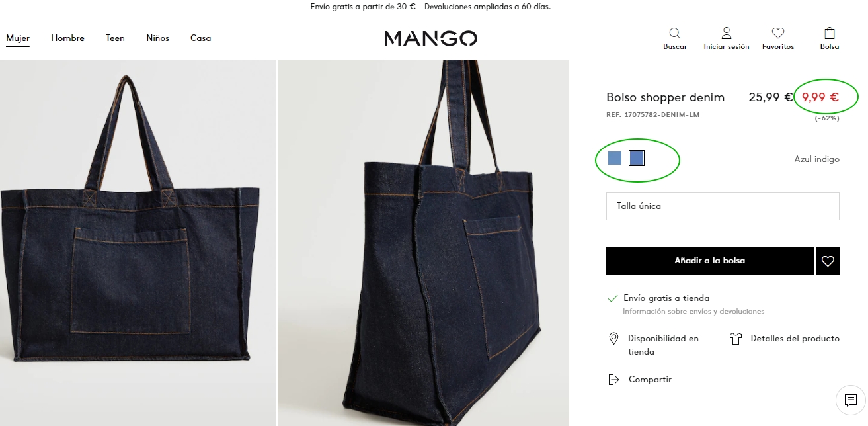Go to the Hombre section
This screenshot has width=868, height=426.
pos(67,38)
